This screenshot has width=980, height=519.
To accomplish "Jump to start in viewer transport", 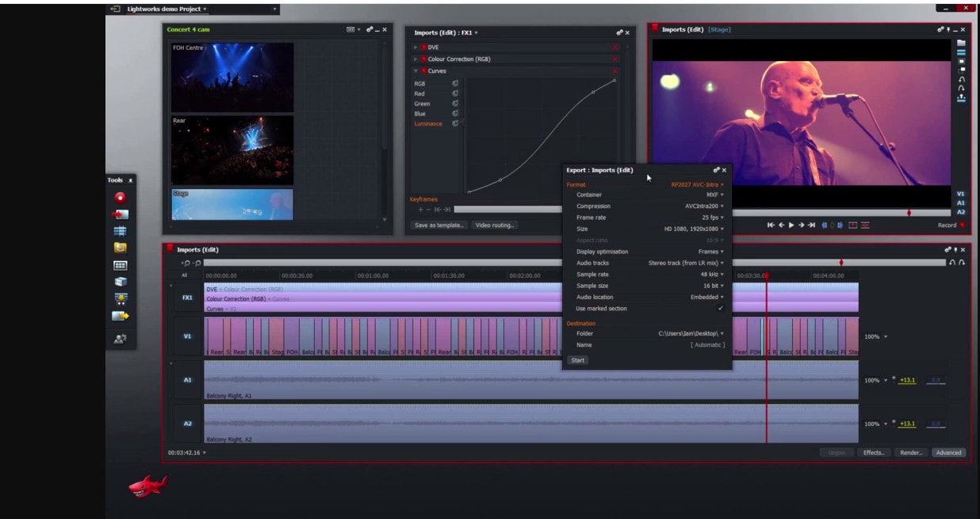I will click(771, 225).
